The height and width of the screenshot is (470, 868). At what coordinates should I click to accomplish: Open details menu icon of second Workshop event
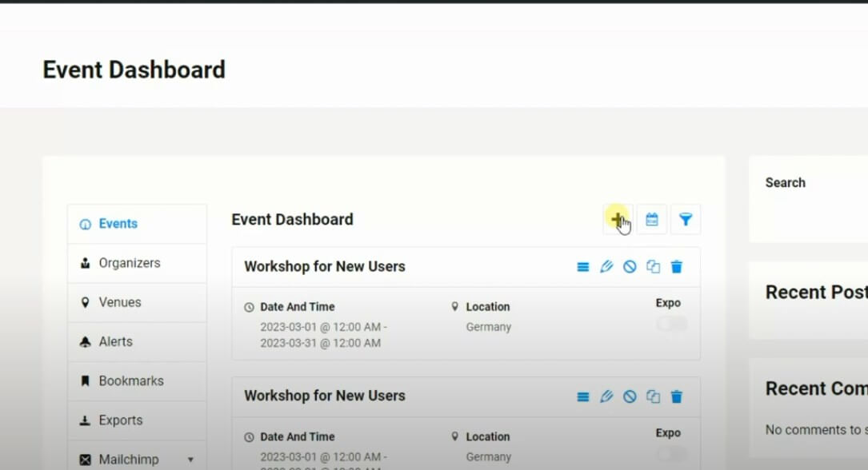point(583,397)
